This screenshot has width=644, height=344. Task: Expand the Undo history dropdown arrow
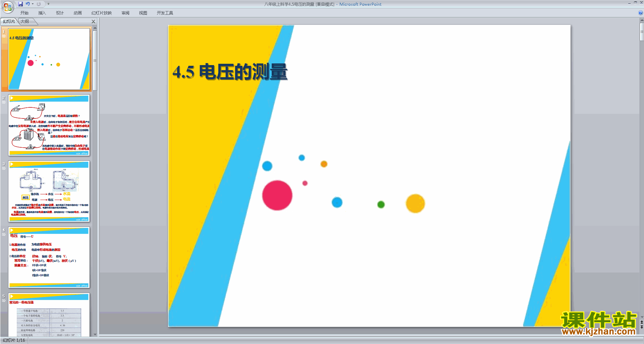click(33, 4)
